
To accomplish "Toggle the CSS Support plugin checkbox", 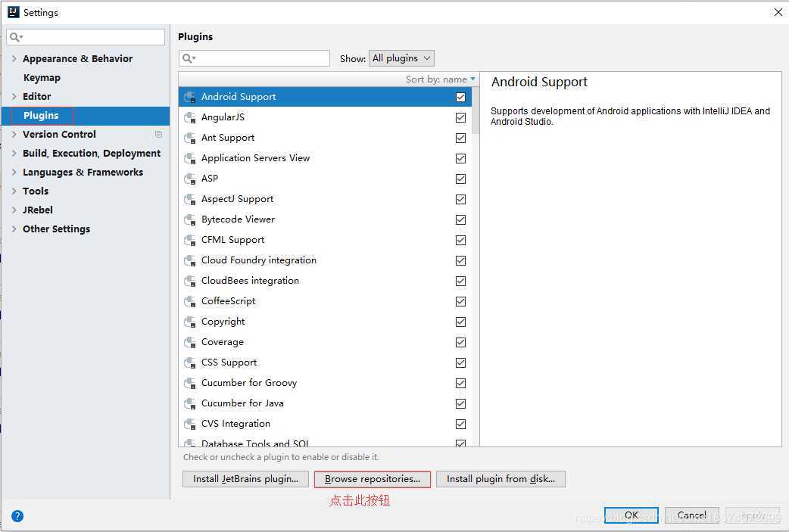I will coord(460,362).
